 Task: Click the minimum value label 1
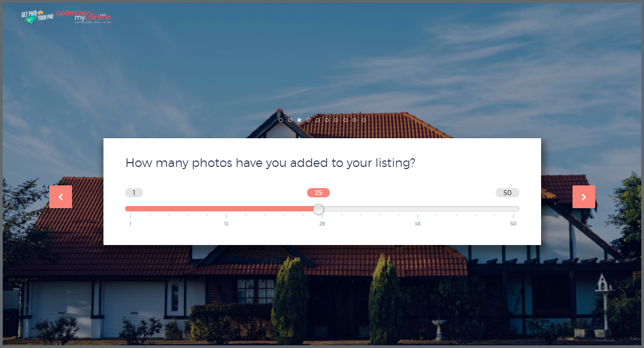[134, 192]
